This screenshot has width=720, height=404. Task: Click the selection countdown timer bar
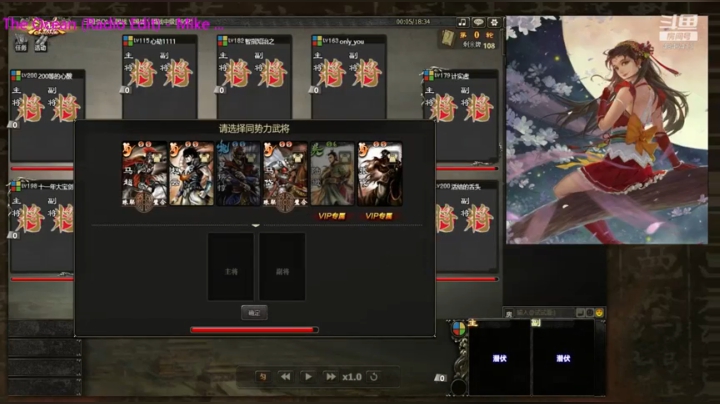click(x=254, y=330)
